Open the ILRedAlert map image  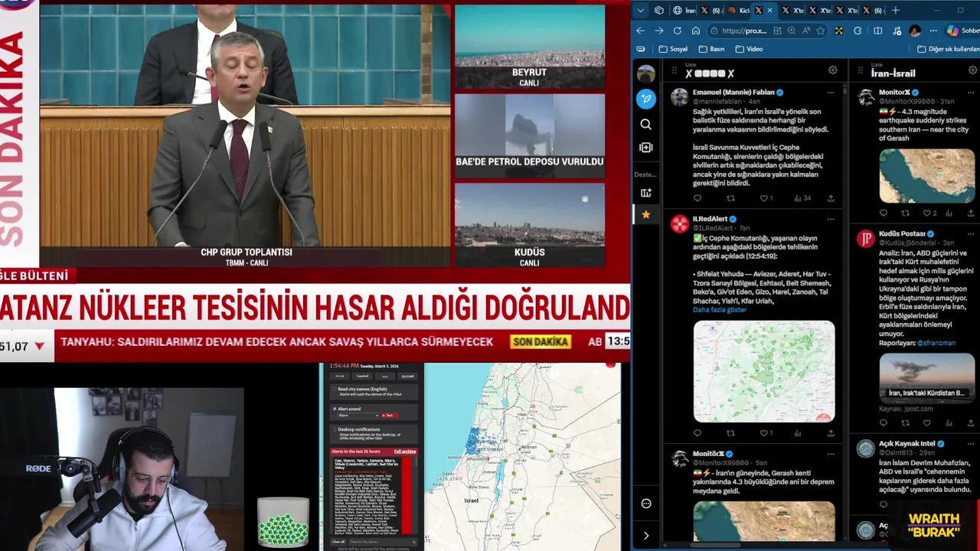coord(764,371)
